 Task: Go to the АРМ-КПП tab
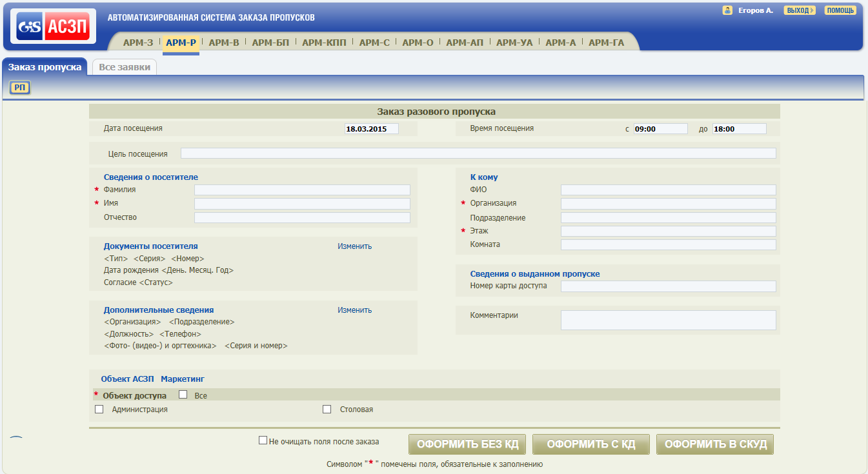[324, 43]
